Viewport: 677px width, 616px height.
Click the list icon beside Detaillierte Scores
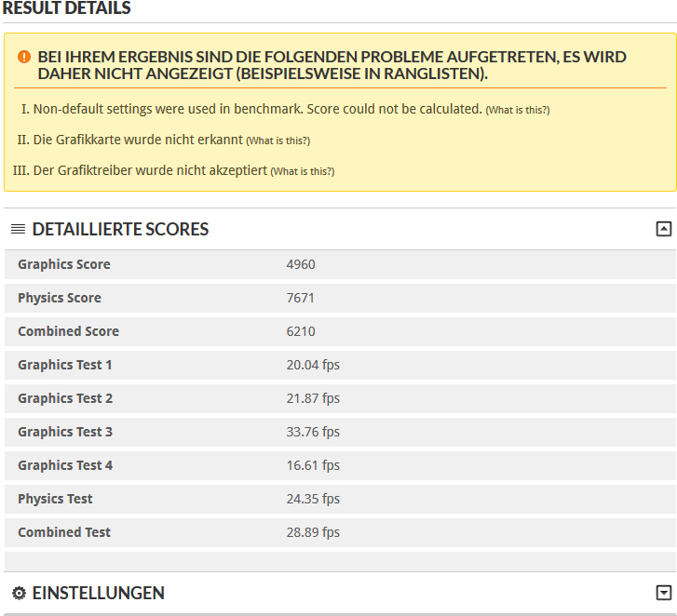(x=18, y=229)
